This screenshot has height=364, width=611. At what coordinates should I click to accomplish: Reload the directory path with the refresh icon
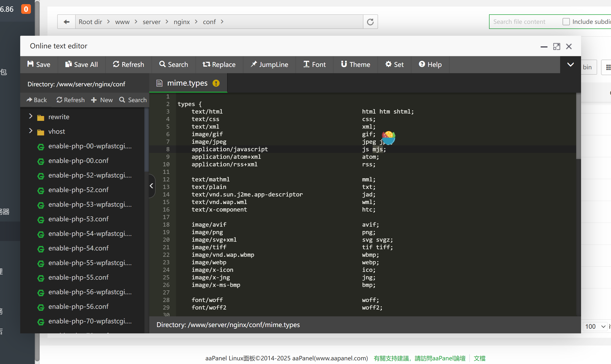(370, 22)
